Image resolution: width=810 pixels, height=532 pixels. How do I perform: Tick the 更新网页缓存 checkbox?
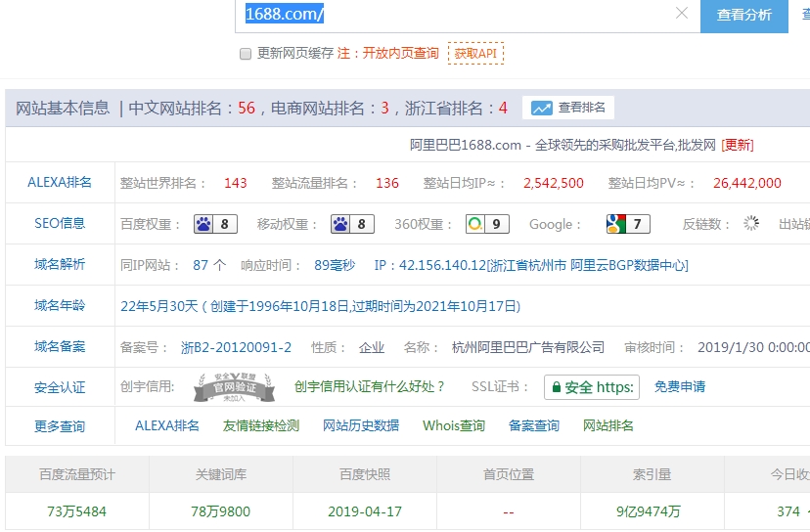coord(246,54)
